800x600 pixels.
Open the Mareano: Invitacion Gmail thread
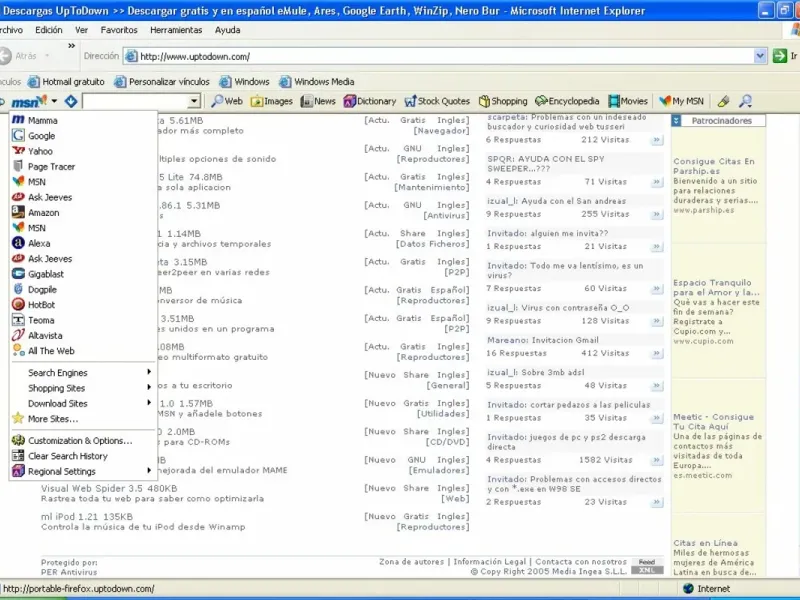click(x=543, y=340)
